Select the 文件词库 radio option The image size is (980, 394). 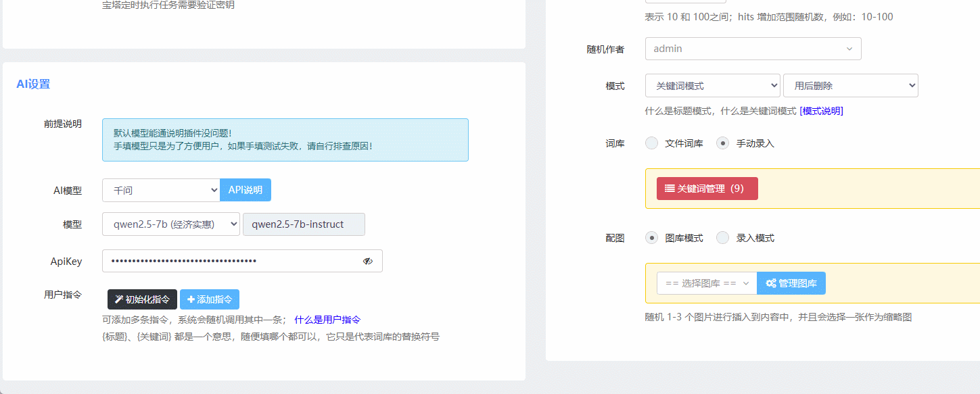coord(652,143)
